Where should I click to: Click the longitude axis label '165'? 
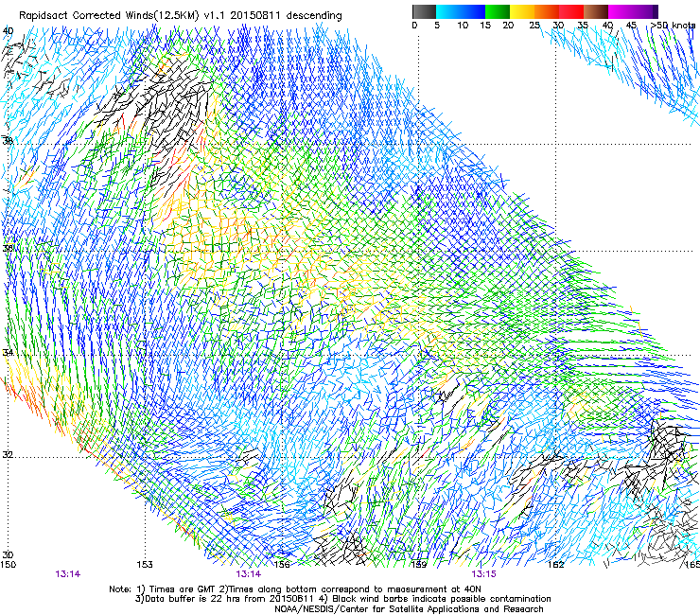(x=692, y=565)
